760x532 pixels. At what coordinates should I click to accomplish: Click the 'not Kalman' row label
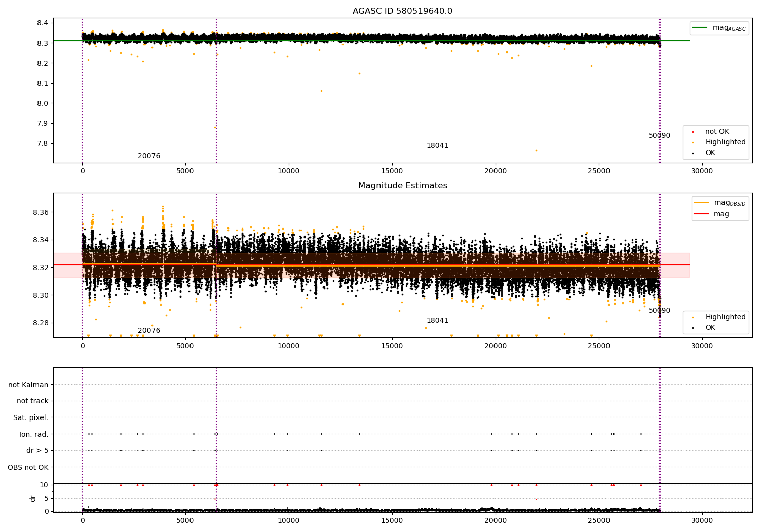point(28,385)
